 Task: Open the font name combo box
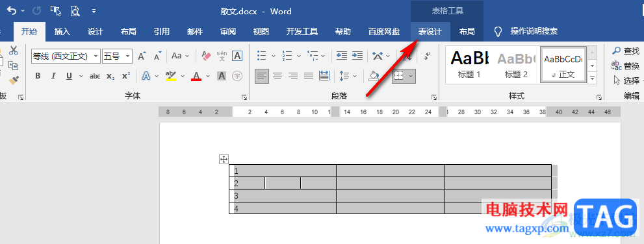(66, 56)
